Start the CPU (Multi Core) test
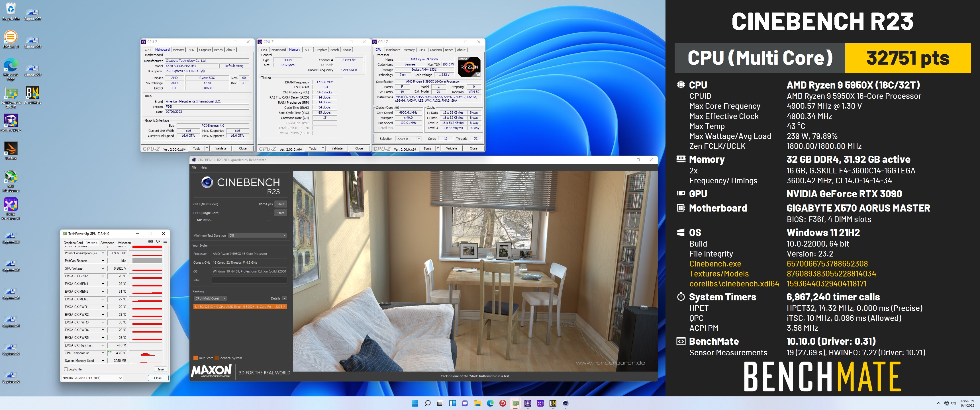The width and height of the screenshot is (980, 410). tap(280, 204)
